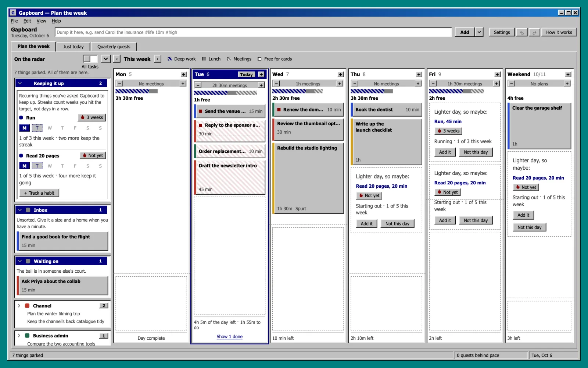Select the Book the dentist card
Viewport: 588px width, 368px height.
coord(386,110)
